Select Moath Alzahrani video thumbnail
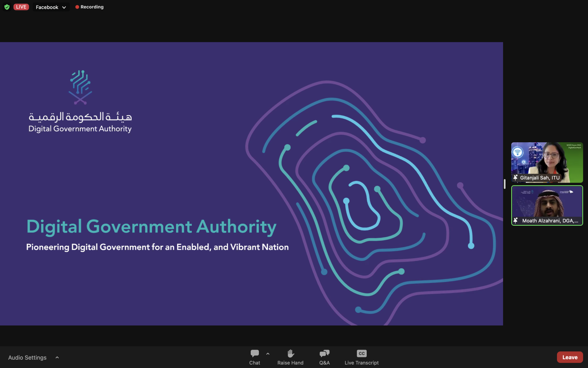 tap(547, 205)
